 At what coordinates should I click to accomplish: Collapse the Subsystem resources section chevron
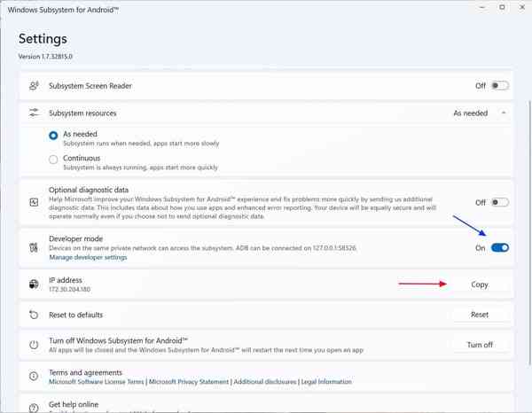tap(504, 113)
